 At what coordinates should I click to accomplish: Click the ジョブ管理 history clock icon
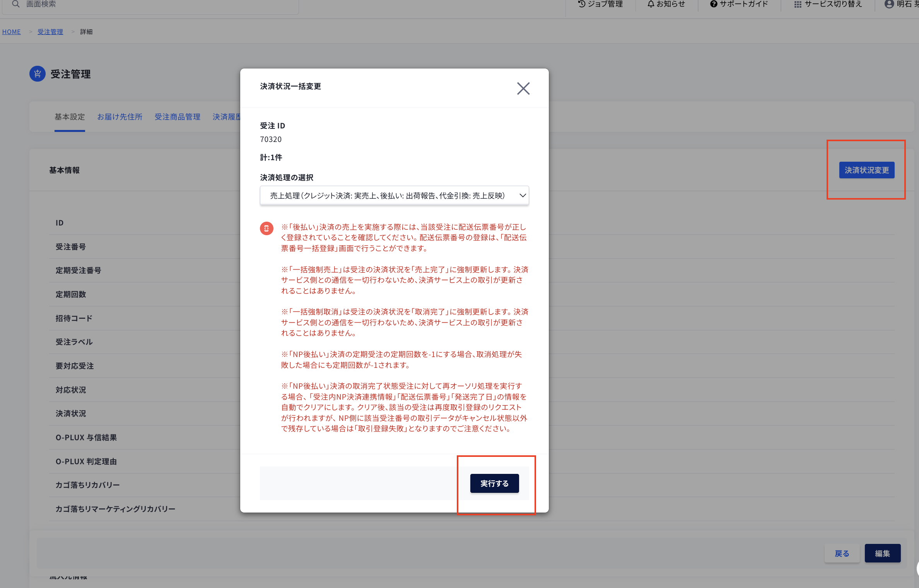point(582,4)
